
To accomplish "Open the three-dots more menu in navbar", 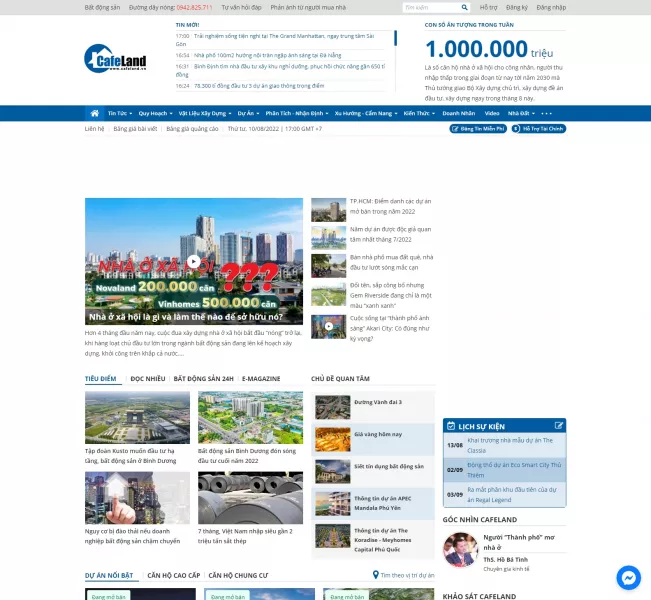I will click(546, 113).
